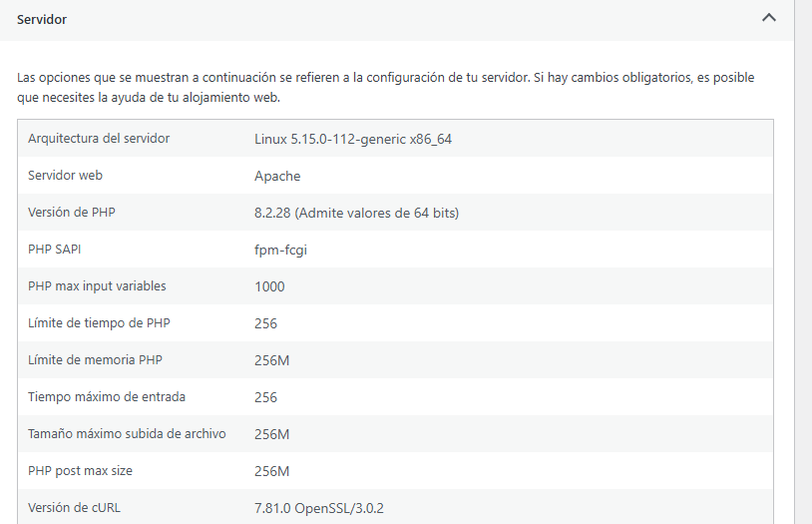Select the Tiempo máximo de entrada label
Screen dimensions: 812x524
(106, 396)
